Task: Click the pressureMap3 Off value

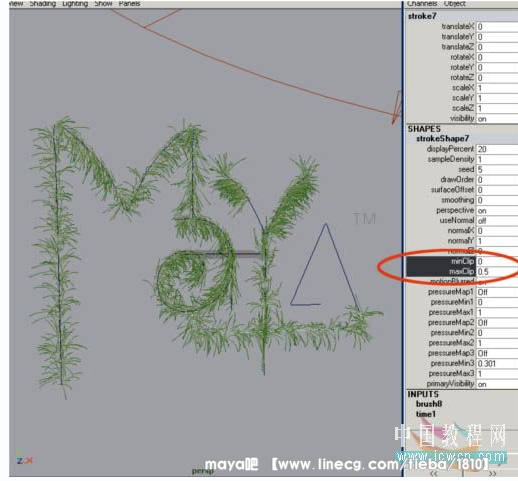Action: pos(497,353)
